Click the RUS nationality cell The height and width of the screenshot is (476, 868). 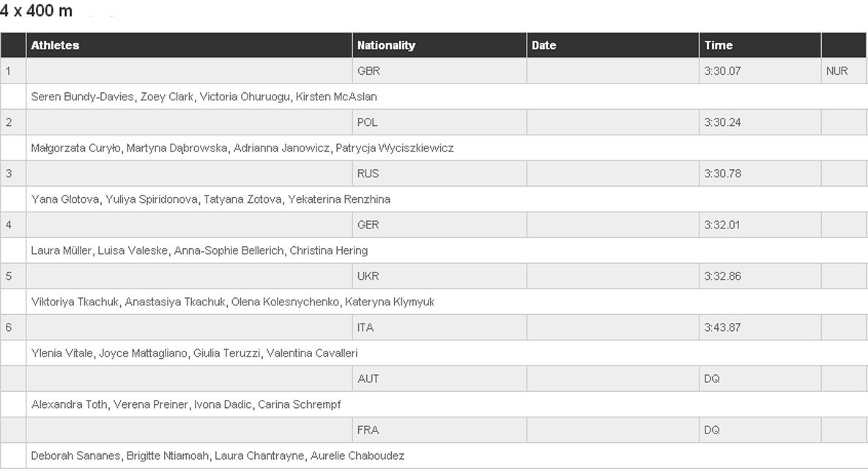pyautogui.click(x=439, y=174)
